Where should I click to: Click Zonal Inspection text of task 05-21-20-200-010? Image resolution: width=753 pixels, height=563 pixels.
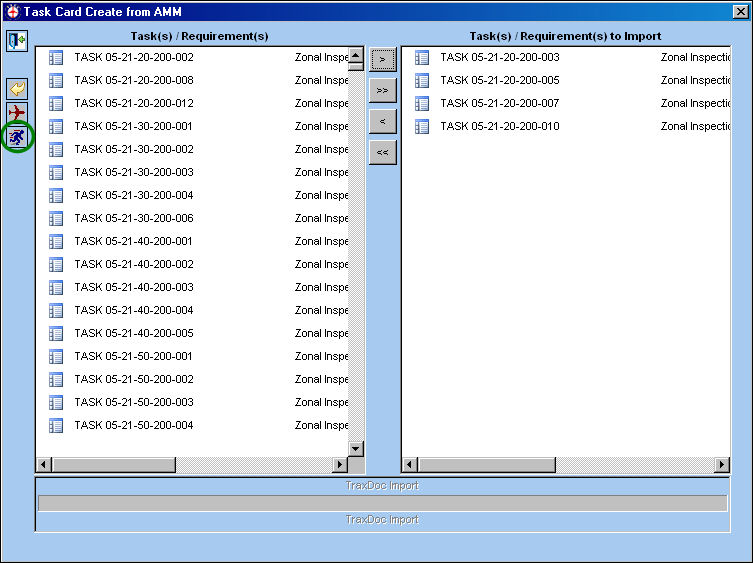coord(695,127)
